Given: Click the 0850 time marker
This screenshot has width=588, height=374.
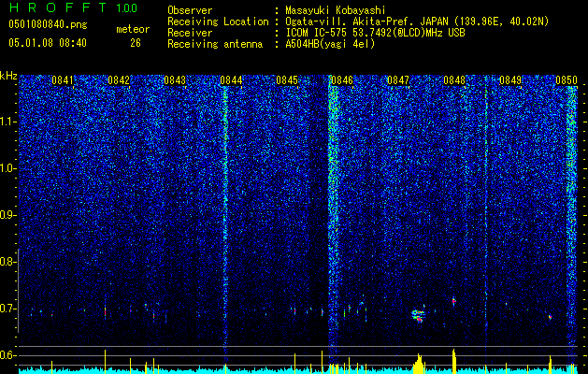Looking at the screenshot, I should point(566,80).
